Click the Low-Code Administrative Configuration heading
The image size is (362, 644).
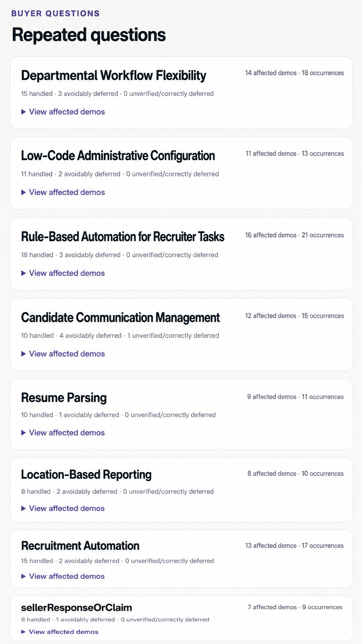(118, 156)
